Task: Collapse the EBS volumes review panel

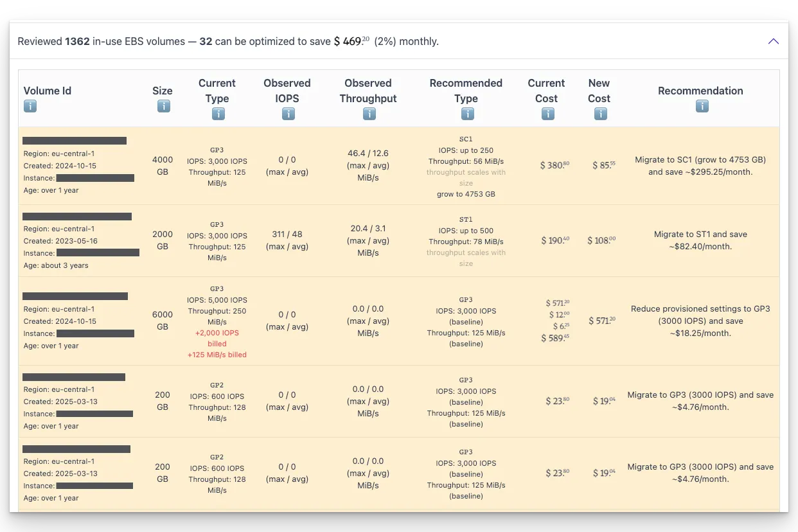Action: click(x=774, y=41)
